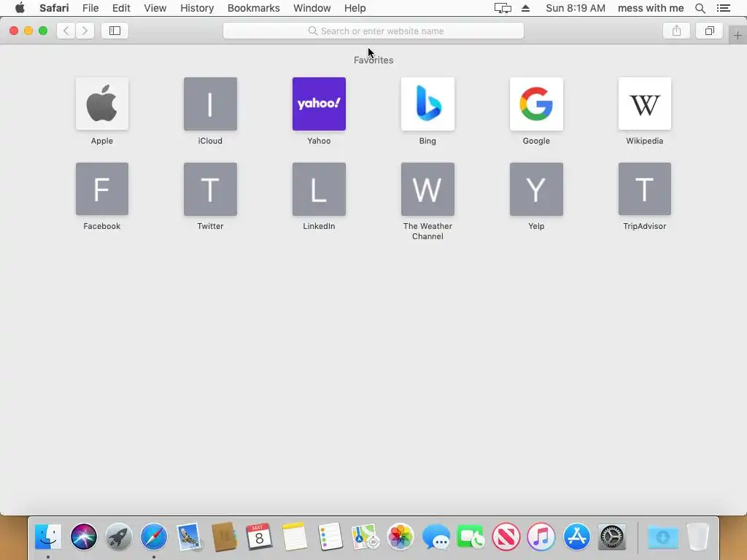Viewport: 747px width, 560px height.
Task: Open The Weather Channel favorite tile
Action: (x=427, y=189)
